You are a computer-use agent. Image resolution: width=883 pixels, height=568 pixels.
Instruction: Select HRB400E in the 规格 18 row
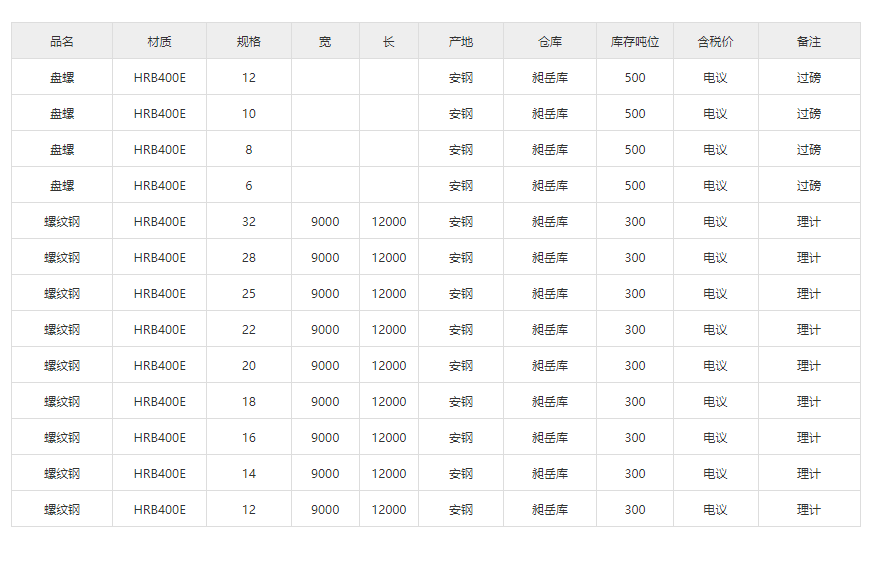coord(159,401)
